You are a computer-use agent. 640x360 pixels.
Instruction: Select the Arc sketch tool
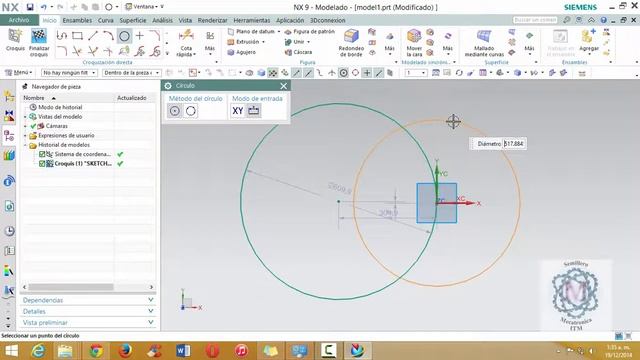[x=108, y=36]
